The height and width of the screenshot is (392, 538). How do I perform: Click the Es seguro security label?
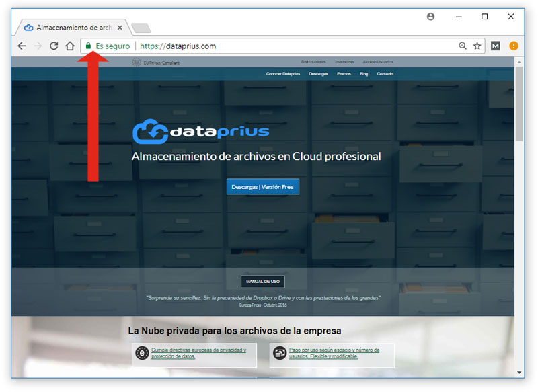click(x=113, y=46)
